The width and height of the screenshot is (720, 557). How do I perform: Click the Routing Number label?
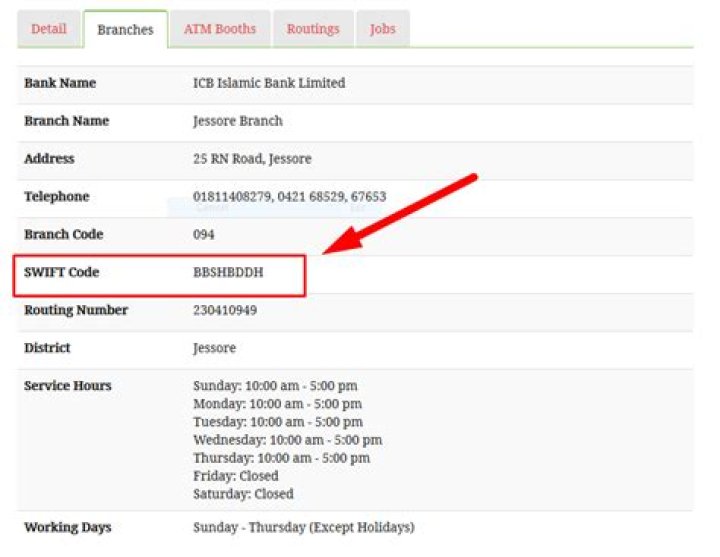click(x=76, y=310)
